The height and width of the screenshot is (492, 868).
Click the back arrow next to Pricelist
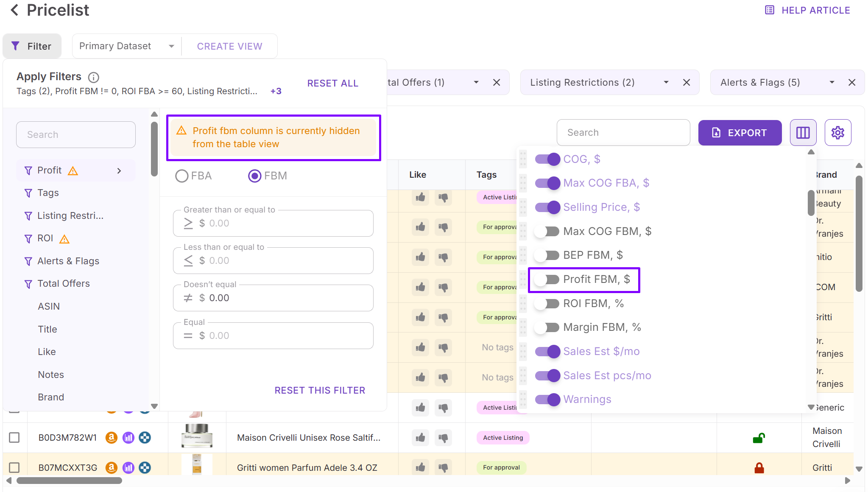tap(14, 10)
